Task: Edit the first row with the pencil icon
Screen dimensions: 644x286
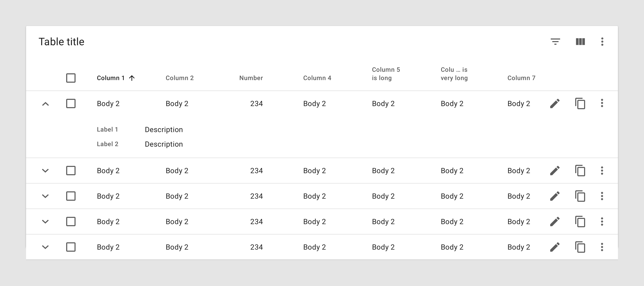Action: point(555,104)
